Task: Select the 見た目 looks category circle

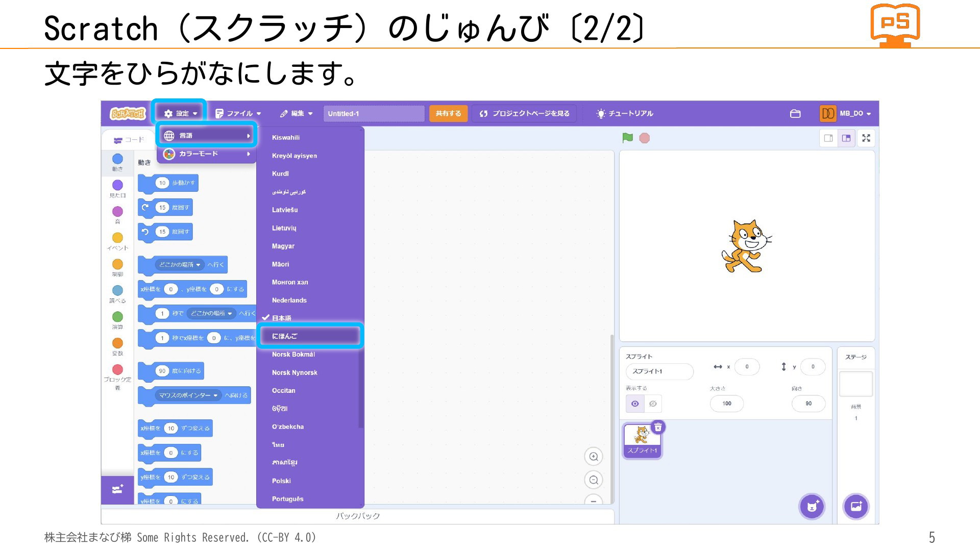Action: click(x=117, y=185)
